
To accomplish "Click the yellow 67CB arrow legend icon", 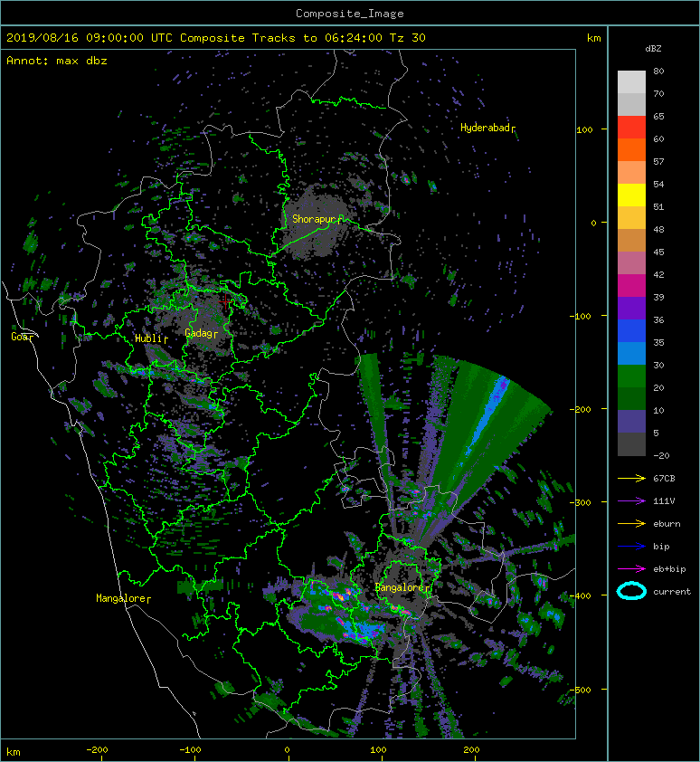I will [x=631, y=478].
